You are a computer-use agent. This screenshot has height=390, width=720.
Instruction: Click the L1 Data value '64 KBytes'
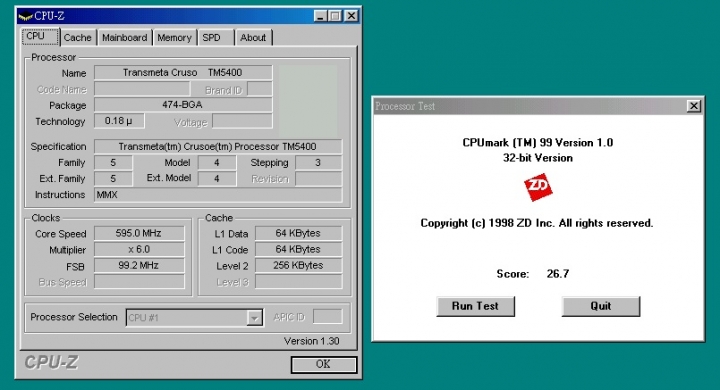pyautogui.click(x=298, y=233)
